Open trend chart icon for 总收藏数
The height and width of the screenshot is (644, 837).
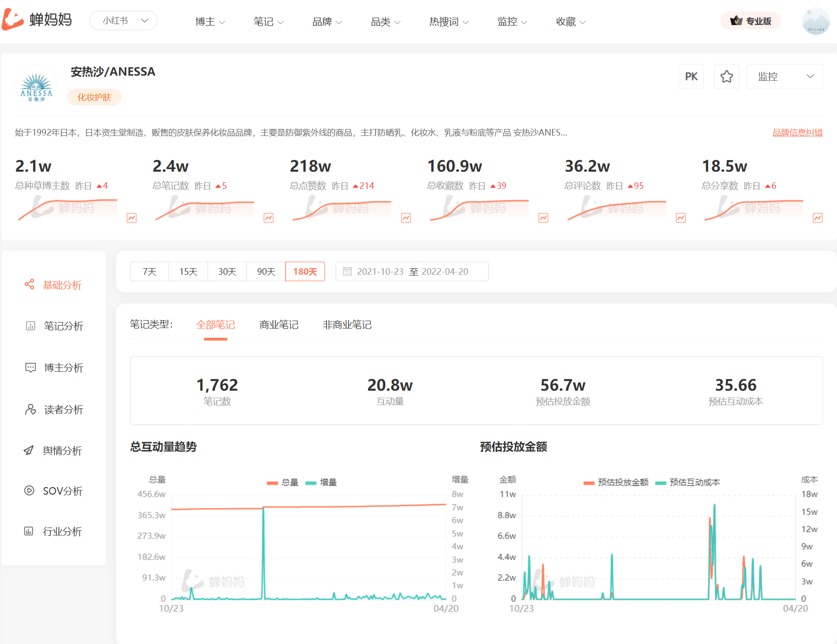(x=544, y=218)
